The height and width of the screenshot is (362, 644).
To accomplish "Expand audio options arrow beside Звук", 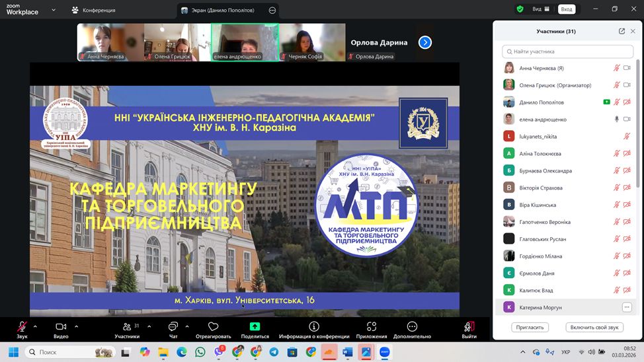I will [35, 326].
